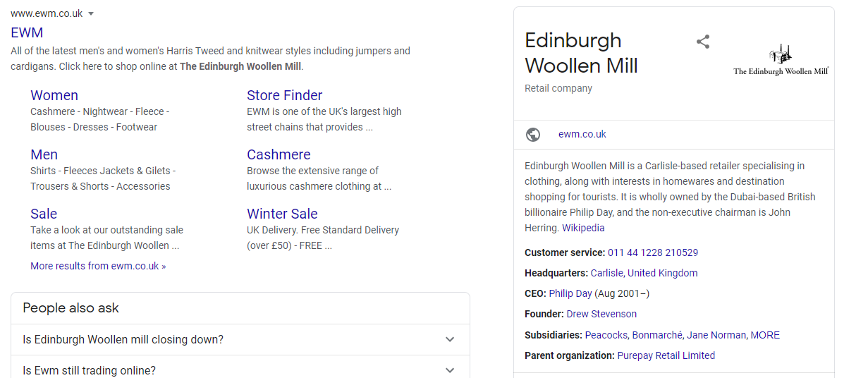Screen dimensions: 868x378
Task: Open dropdown arrow next to www.ewm.co.uk
Action: [x=92, y=14]
